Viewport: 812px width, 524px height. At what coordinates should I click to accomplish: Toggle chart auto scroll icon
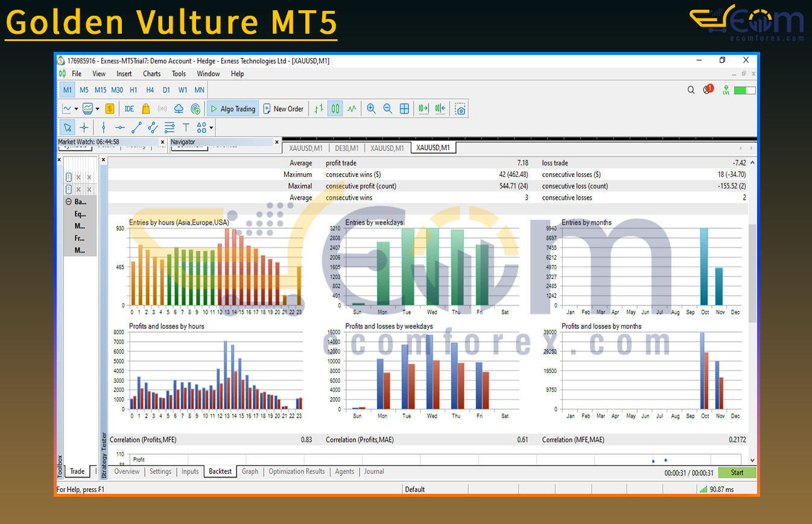[x=423, y=109]
